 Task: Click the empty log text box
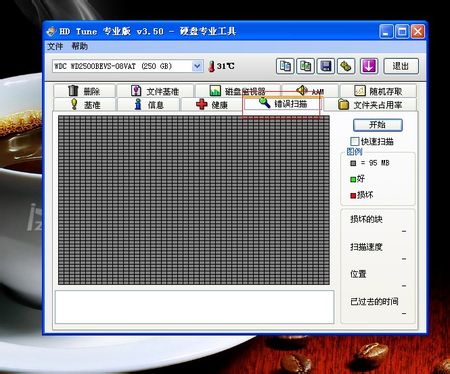[194, 307]
